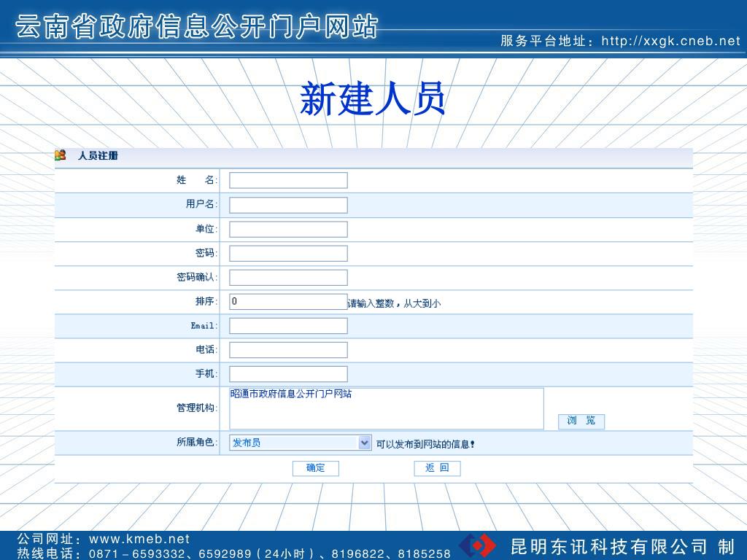
Task: Click the 管理机构 label
Action: coord(197,408)
